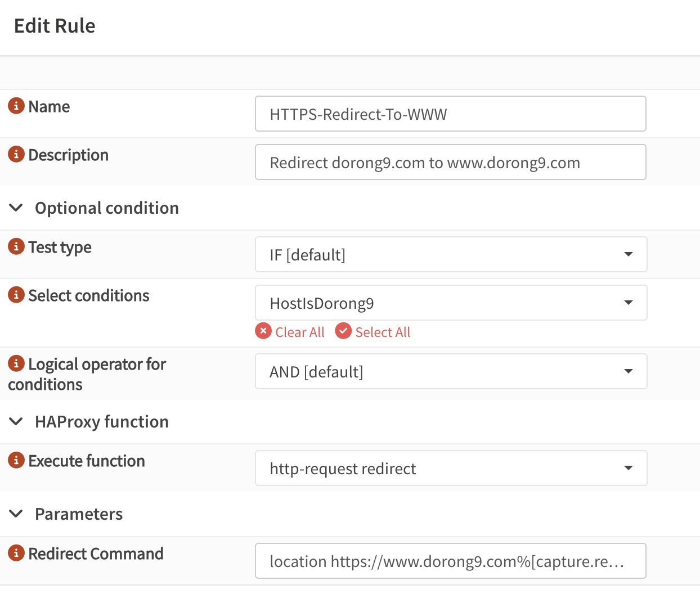The image size is (700, 603).
Task: Click the info icon beside Name
Action: [x=16, y=106]
